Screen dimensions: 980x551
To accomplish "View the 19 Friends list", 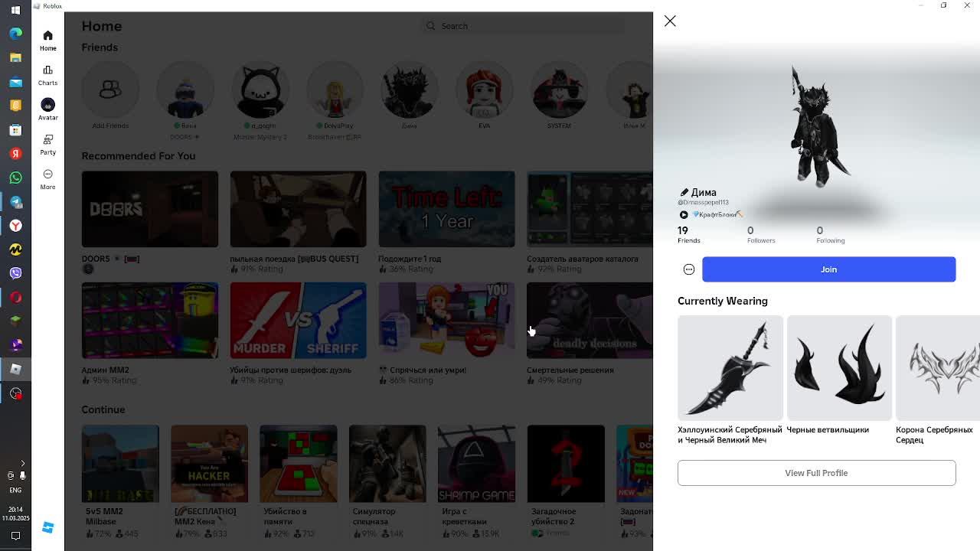I will pos(688,234).
